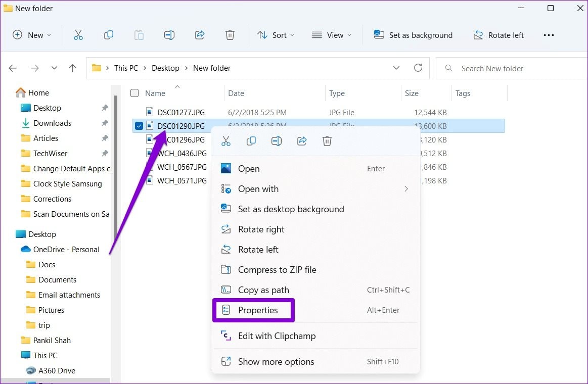
Task: Select Rotate right from context menu
Action: (x=316, y=229)
